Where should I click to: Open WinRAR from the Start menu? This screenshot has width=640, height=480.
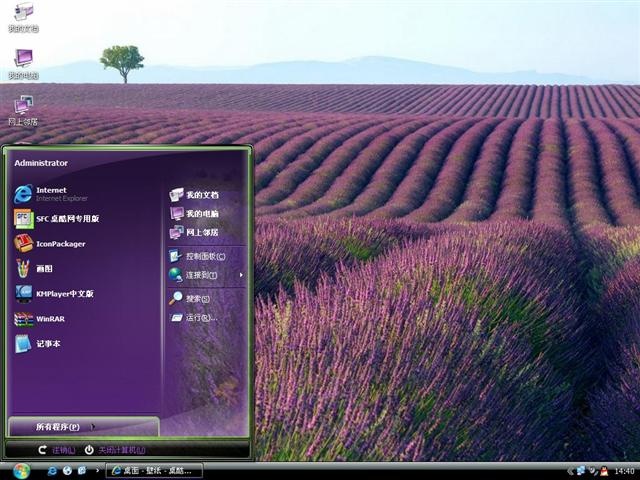click(40, 319)
